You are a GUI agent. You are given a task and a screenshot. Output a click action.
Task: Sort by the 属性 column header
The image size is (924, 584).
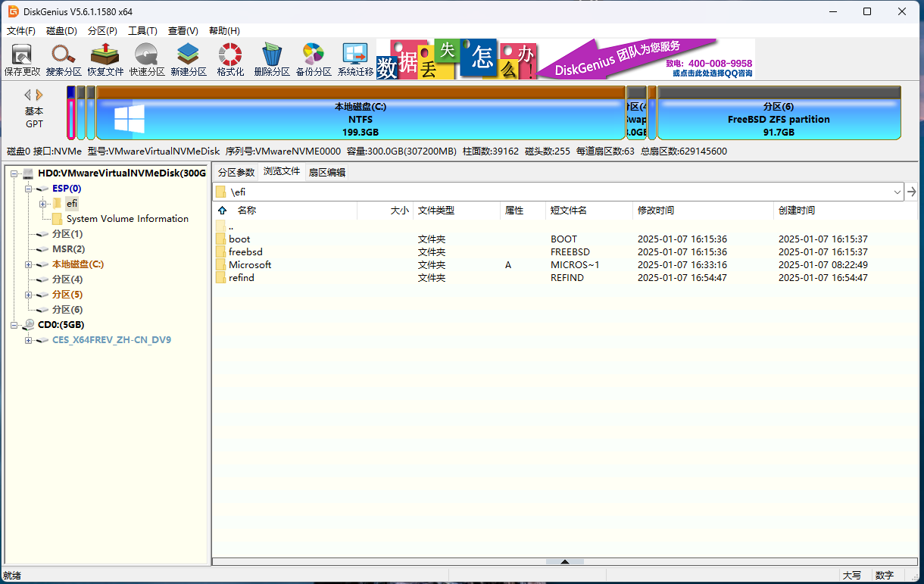pos(523,211)
